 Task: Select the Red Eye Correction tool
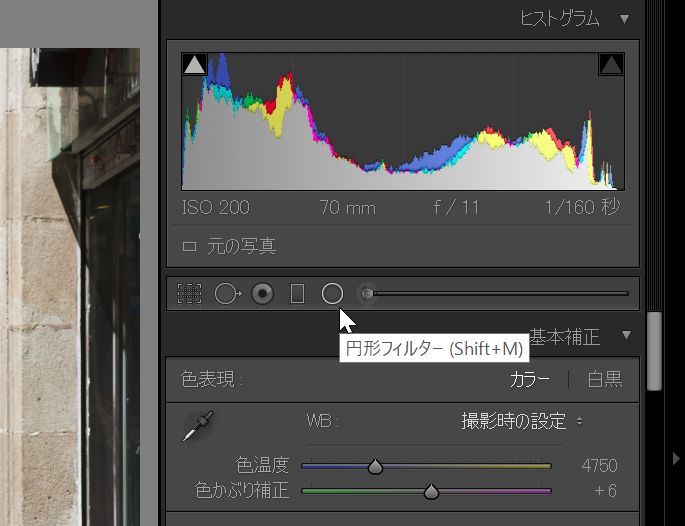262,293
